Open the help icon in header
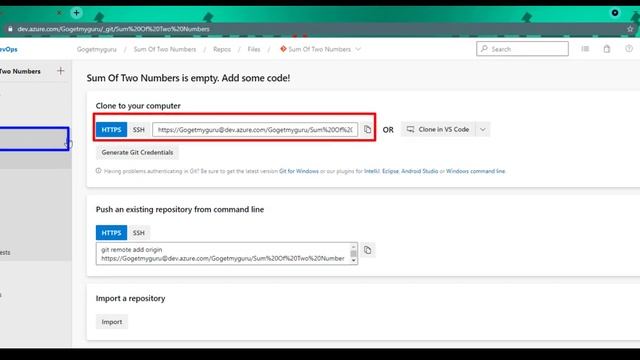 click(x=629, y=49)
